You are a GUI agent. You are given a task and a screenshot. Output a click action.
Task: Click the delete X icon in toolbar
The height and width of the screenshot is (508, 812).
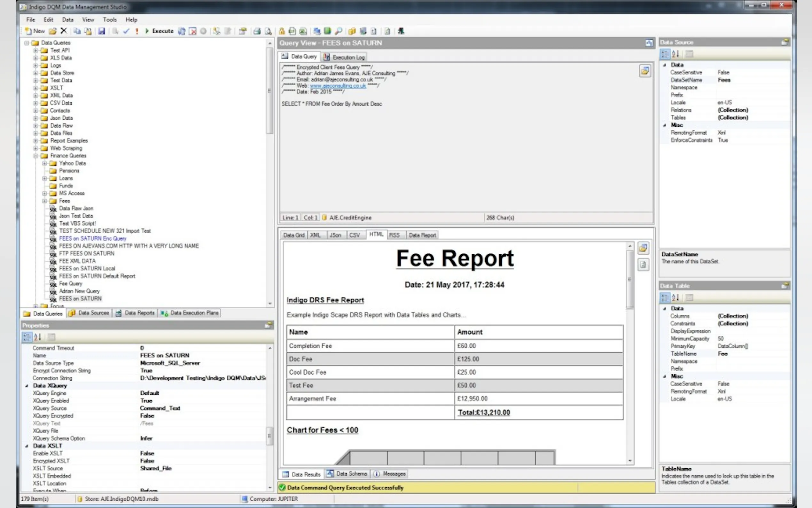(63, 31)
